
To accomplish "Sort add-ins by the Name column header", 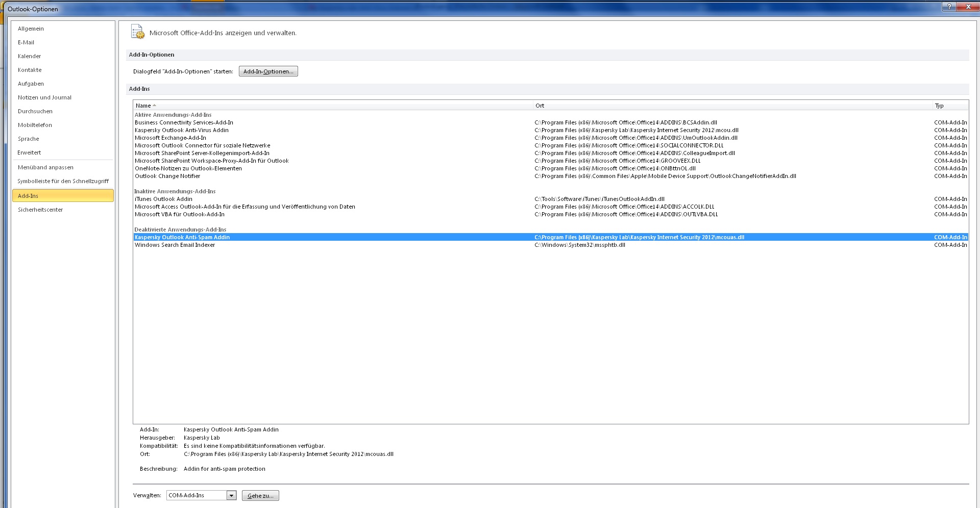I will 333,106.
